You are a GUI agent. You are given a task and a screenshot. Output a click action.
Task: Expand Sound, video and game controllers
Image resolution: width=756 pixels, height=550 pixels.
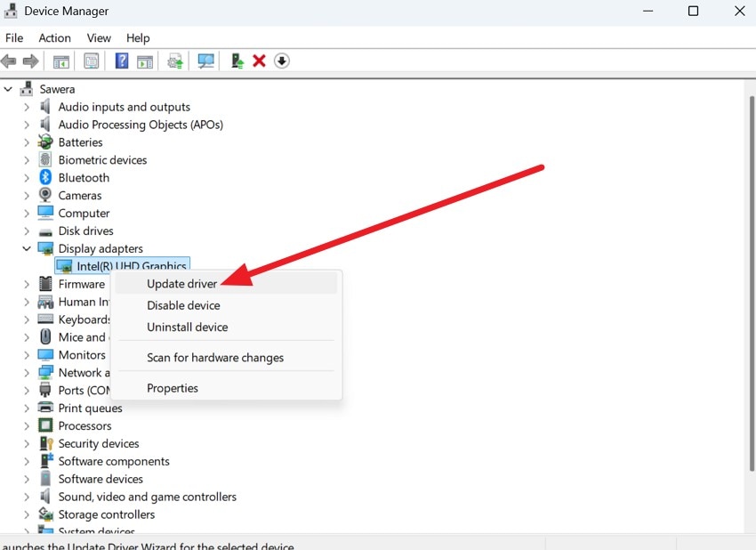tap(27, 497)
